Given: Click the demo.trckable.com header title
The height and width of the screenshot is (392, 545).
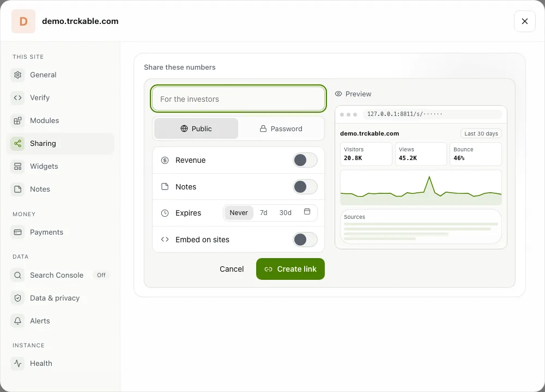Looking at the screenshot, I should [80, 21].
